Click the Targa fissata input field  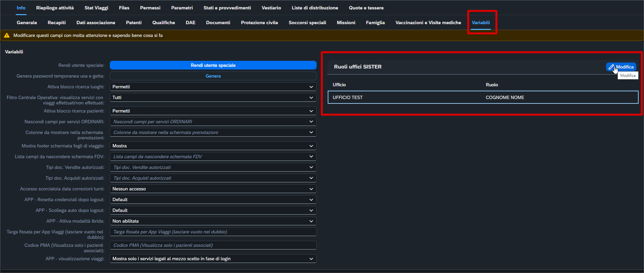click(x=213, y=232)
